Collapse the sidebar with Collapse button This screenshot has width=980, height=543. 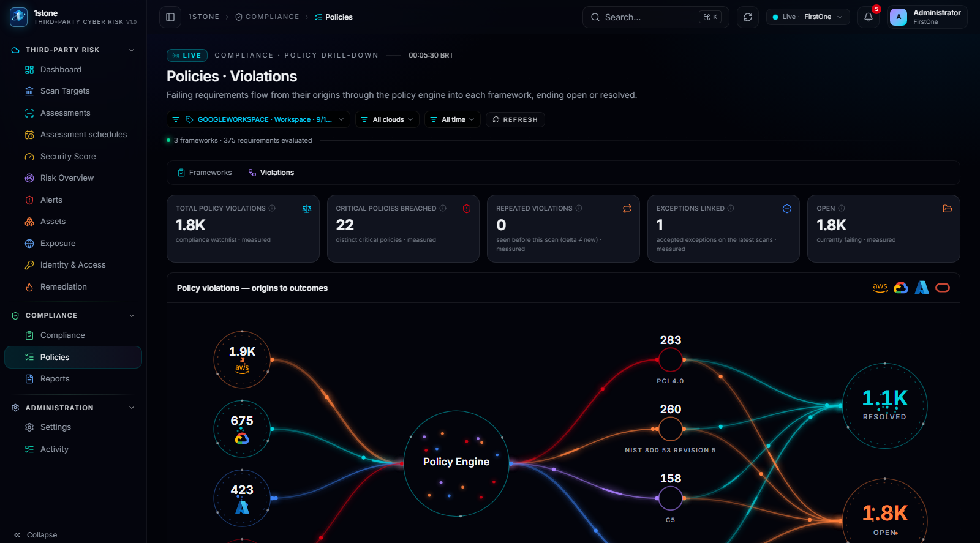[x=36, y=535]
